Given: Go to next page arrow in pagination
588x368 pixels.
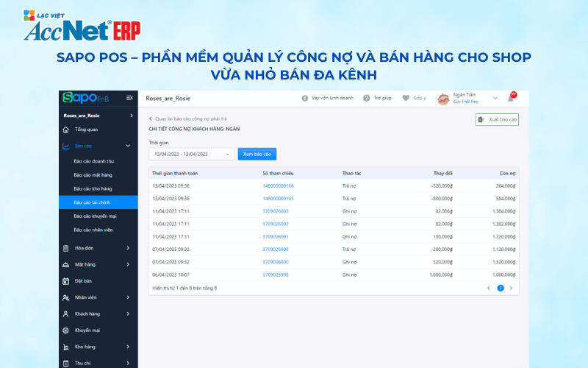Looking at the screenshot, I should [x=511, y=288].
